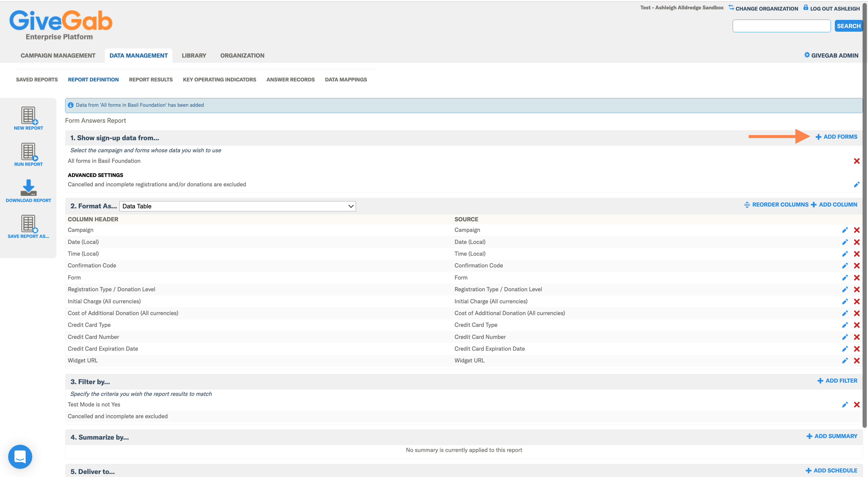Image resolution: width=868 pixels, height=477 pixels.
Task: Delete Cost of Additional Donation column
Action: click(x=857, y=313)
